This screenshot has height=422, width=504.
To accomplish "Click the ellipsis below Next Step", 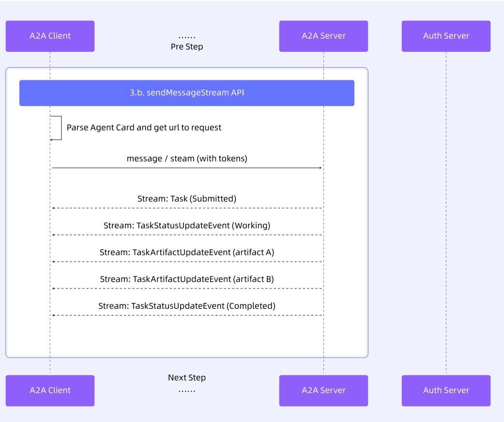I will (x=187, y=390).
